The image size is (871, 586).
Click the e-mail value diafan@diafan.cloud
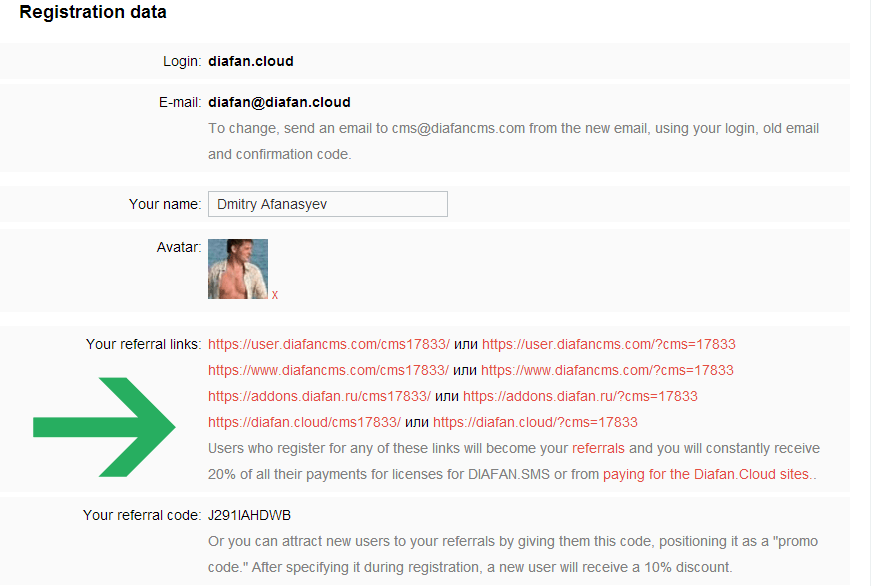coord(279,102)
